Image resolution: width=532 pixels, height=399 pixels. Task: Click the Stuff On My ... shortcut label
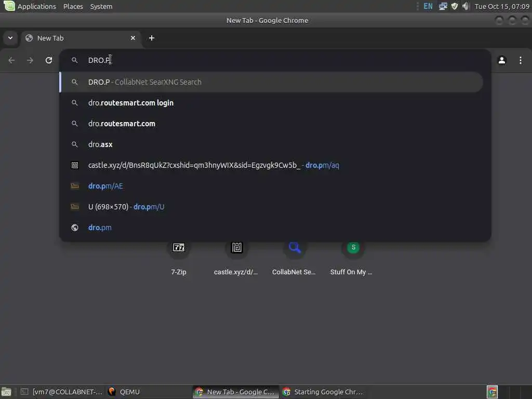[x=351, y=272]
